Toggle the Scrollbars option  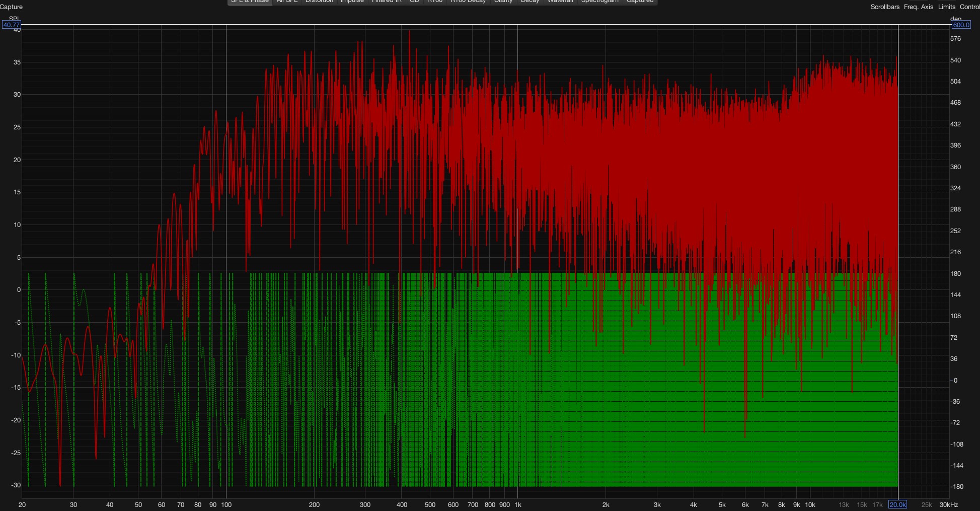(x=885, y=7)
